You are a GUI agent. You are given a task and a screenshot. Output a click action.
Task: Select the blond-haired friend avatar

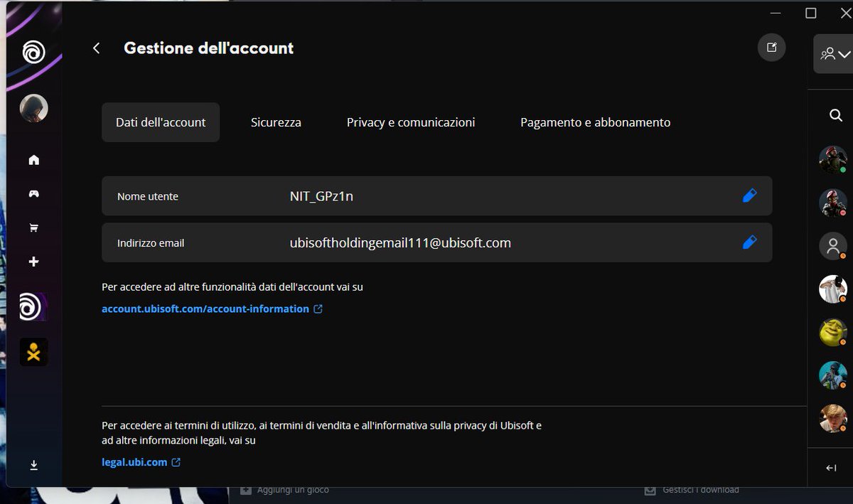coord(833,419)
